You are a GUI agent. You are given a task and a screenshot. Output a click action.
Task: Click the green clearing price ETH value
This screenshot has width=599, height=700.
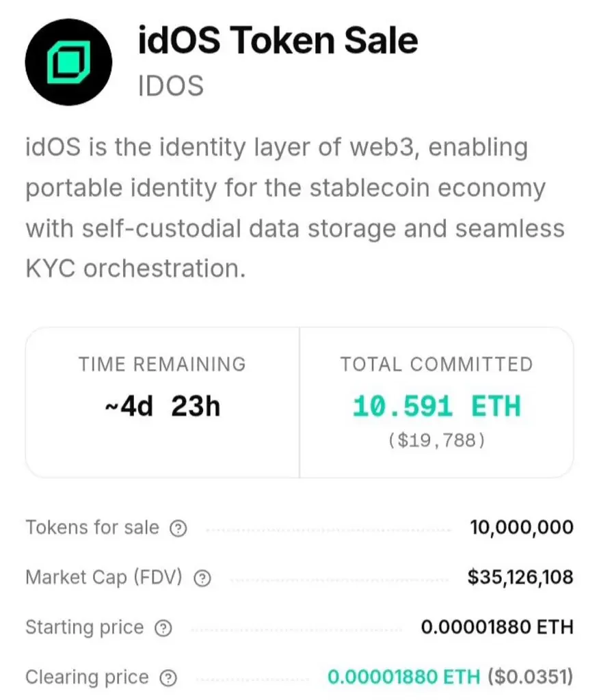[x=404, y=677]
